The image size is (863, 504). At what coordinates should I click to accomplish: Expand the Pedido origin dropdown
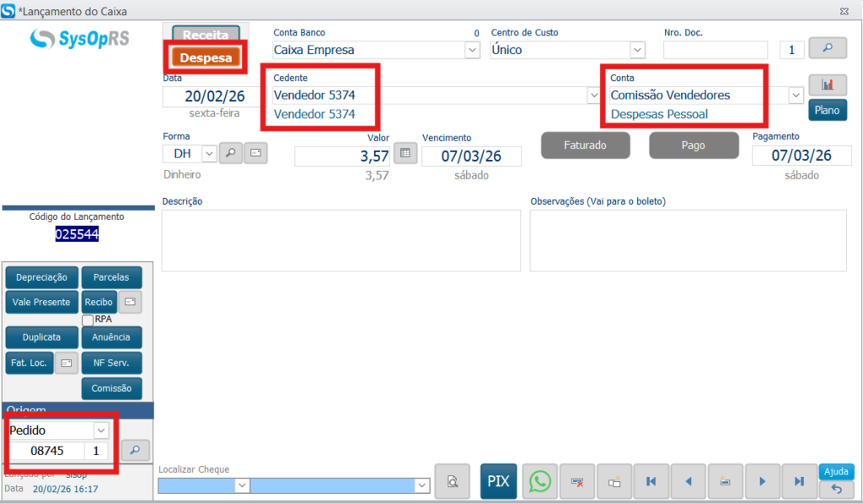(x=101, y=430)
